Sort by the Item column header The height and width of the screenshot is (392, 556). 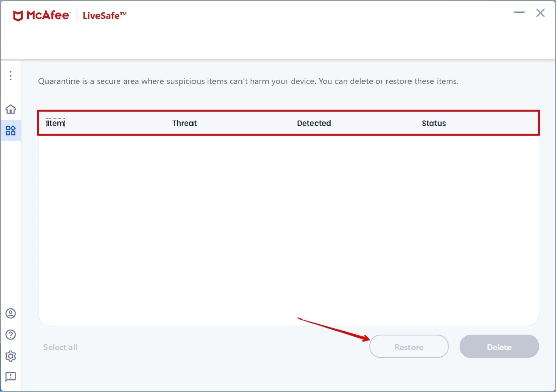pos(56,123)
